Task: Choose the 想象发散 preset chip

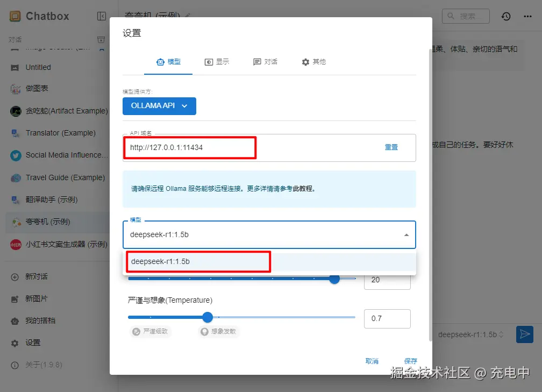Action: coord(219,331)
